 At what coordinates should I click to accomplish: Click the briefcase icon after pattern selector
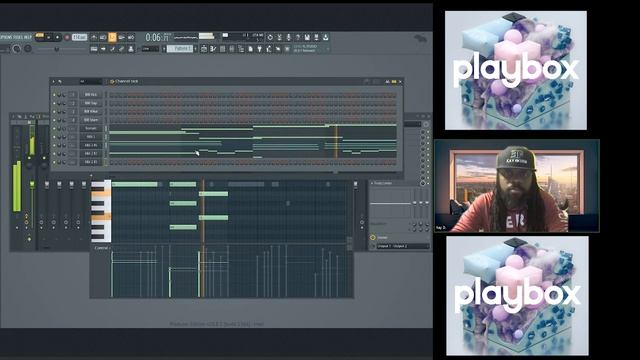point(203,49)
